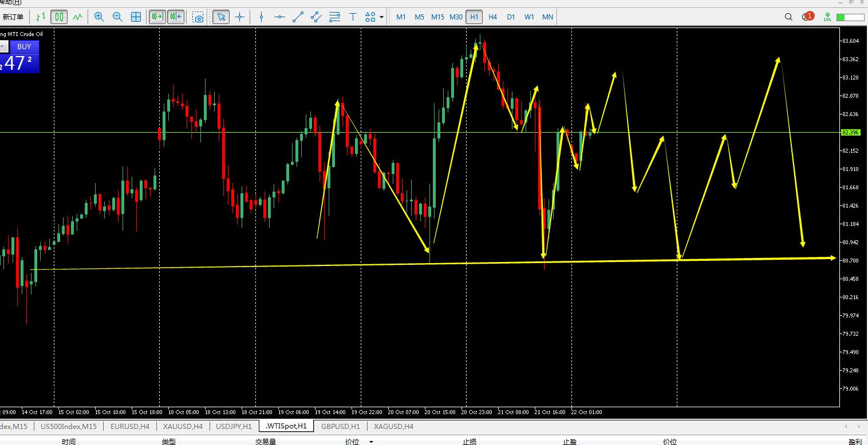Click the 80.700 price axis label
The height and width of the screenshot is (445, 868).
[850, 260]
